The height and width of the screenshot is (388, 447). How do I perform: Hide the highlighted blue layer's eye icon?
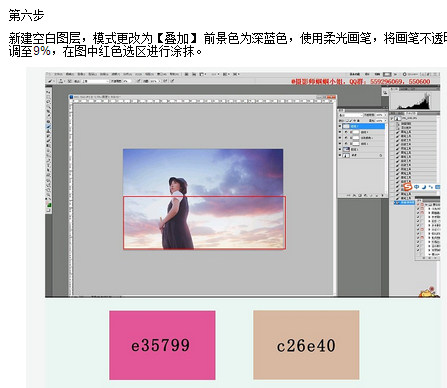340,126
